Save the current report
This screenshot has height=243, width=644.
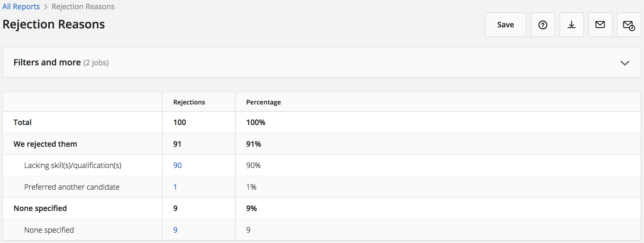506,25
